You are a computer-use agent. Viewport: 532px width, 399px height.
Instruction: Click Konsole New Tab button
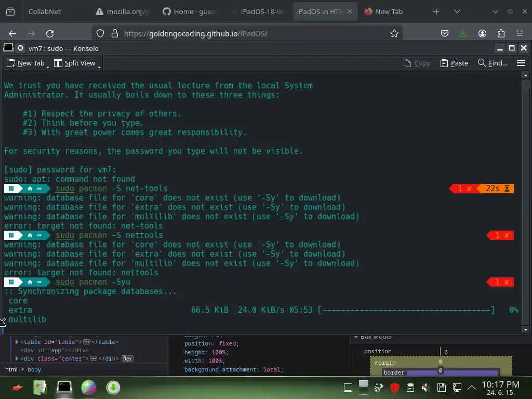click(x=25, y=63)
